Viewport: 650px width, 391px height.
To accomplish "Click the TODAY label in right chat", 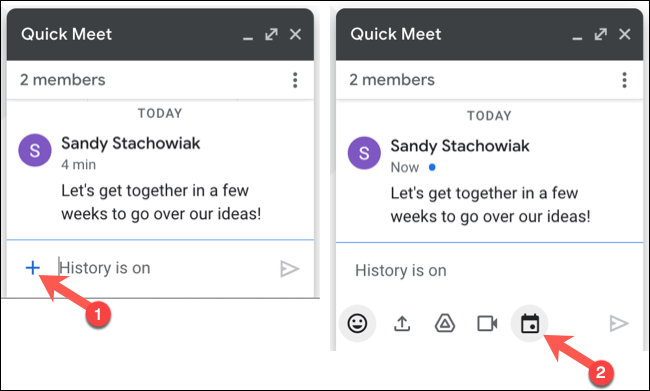I will (489, 116).
